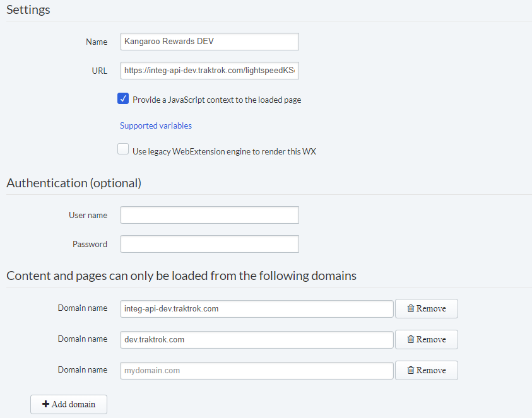Click the URL input field
Screen dimensions: 532x418
(x=210, y=71)
